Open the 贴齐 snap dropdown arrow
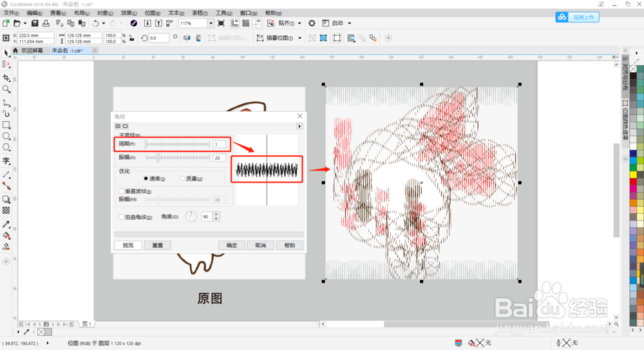 tap(299, 23)
